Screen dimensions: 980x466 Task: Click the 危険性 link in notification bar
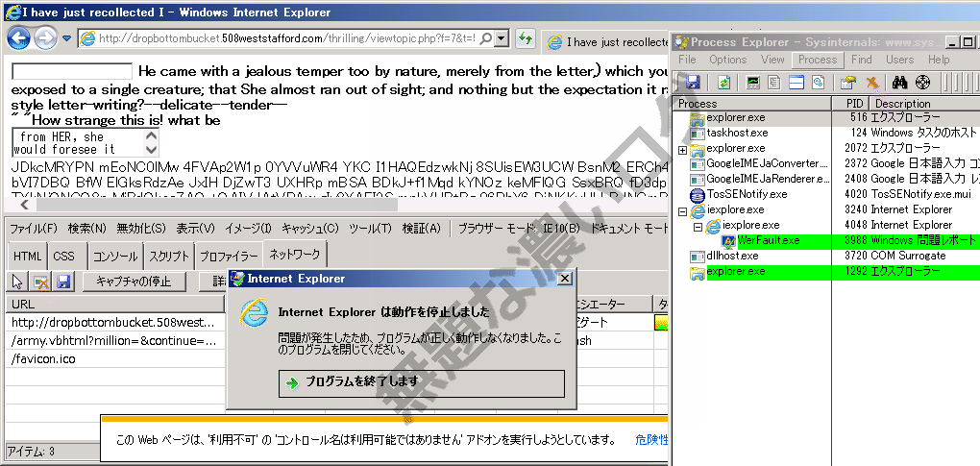point(651,440)
